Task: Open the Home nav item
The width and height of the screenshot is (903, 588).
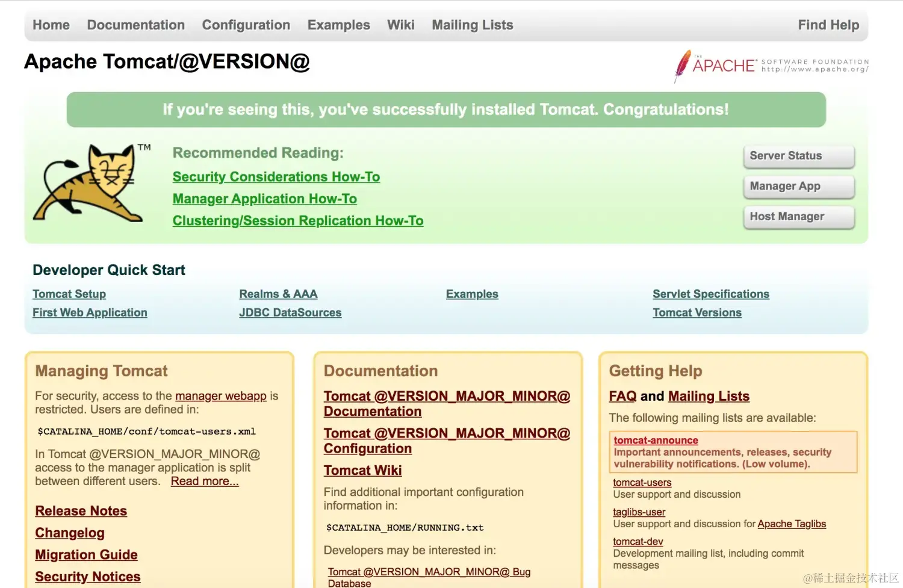Action: 51,25
